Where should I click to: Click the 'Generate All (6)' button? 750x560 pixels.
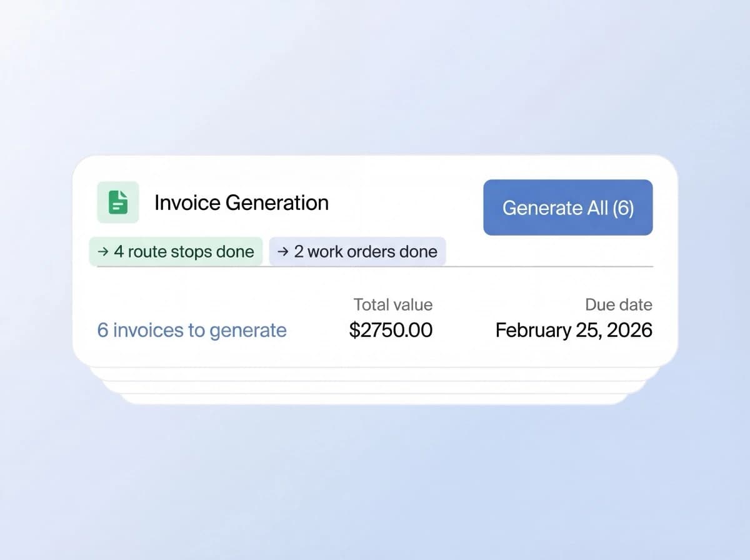click(x=567, y=207)
